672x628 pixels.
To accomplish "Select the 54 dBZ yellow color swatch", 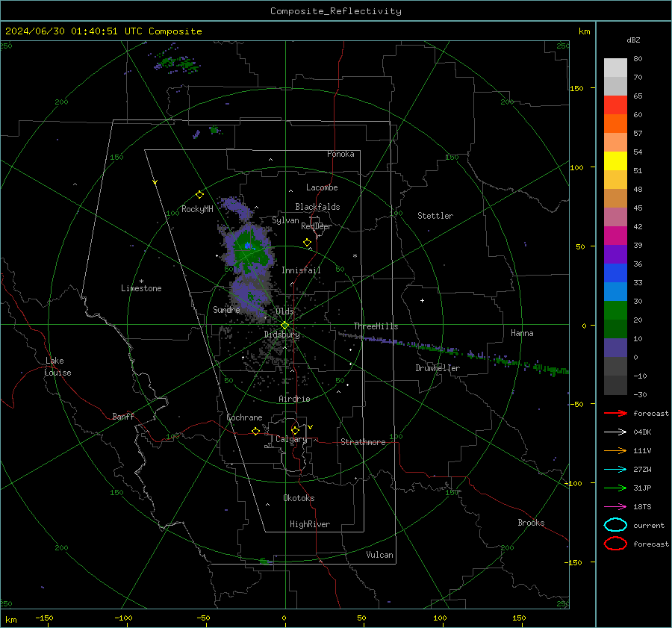I will click(x=615, y=161).
